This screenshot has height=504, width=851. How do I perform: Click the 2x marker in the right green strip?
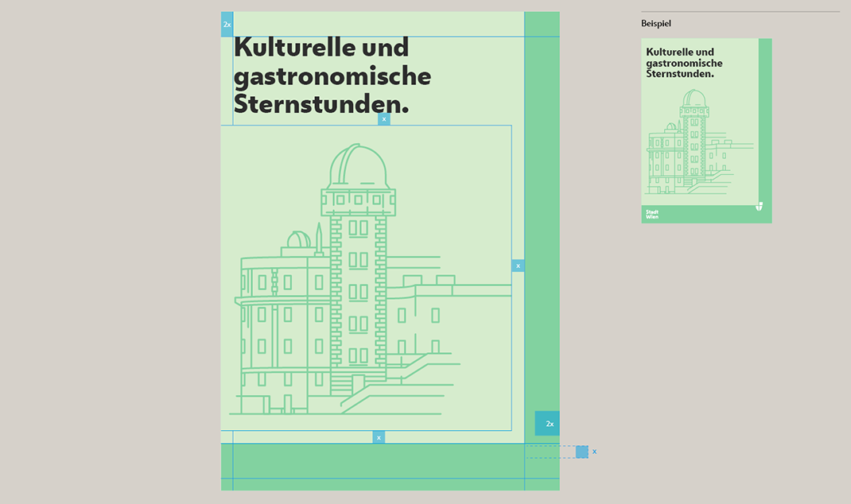[547, 424]
